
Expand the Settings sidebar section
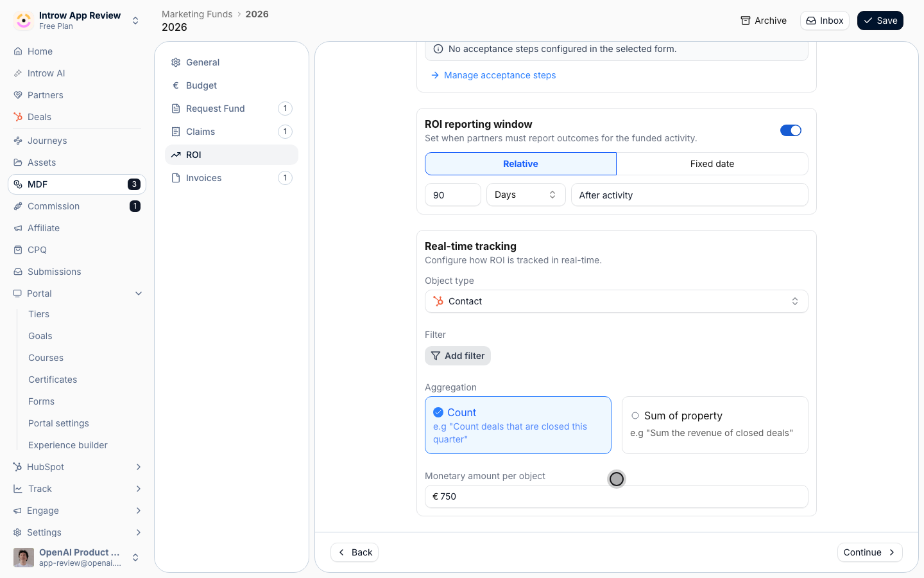[139, 532]
